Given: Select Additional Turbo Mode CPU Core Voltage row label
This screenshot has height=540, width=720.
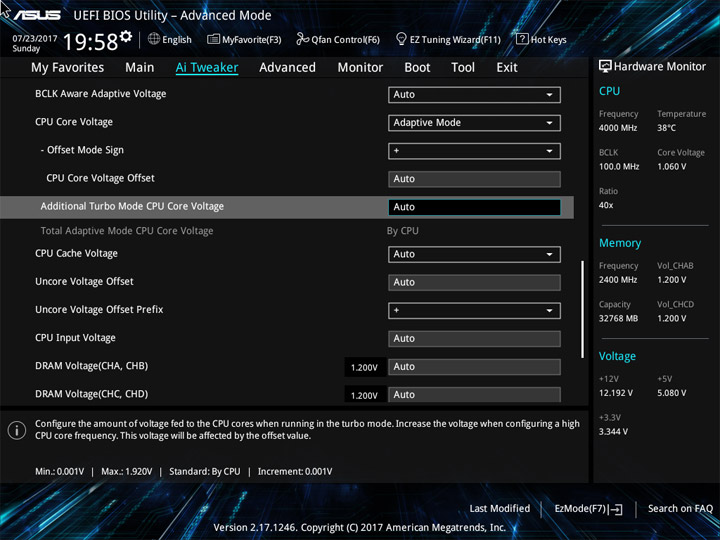Looking at the screenshot, I should (x=132, y=207).
